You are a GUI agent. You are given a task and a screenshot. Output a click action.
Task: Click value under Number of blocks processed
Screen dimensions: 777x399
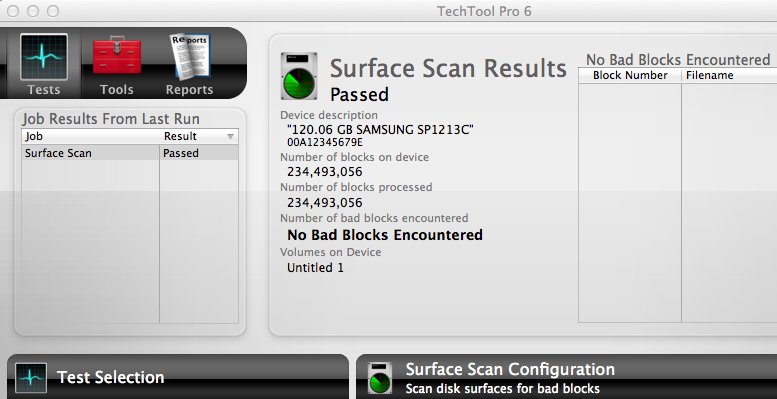click(x=325, y=203)
